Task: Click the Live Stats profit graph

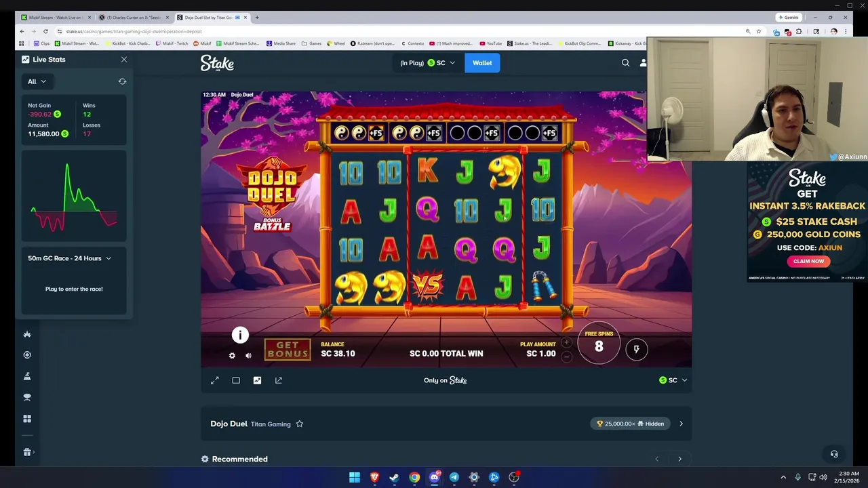Action: (x=74, y=197)
